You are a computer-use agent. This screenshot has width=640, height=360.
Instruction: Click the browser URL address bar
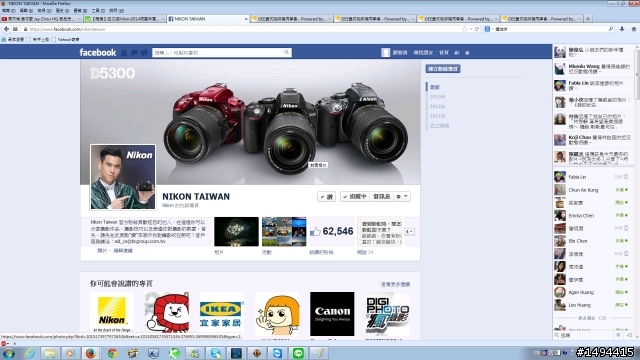[x=245, y=29]
